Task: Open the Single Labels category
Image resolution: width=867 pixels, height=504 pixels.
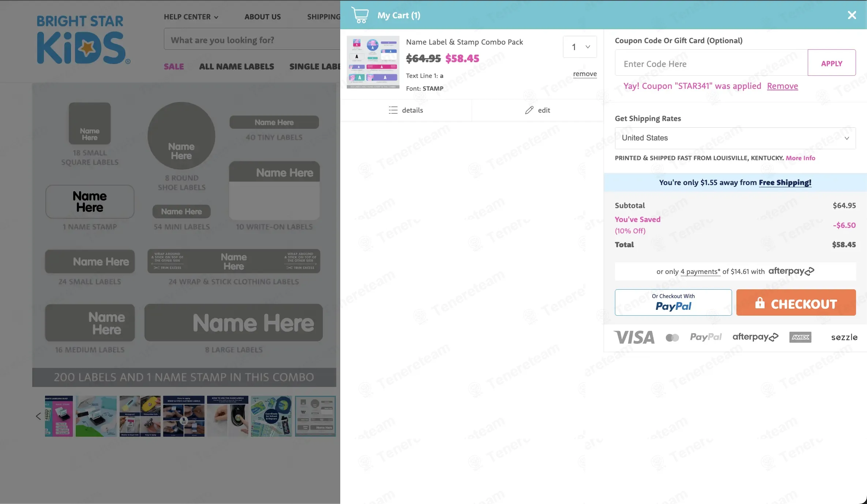Action: click(x=315, y=67)
